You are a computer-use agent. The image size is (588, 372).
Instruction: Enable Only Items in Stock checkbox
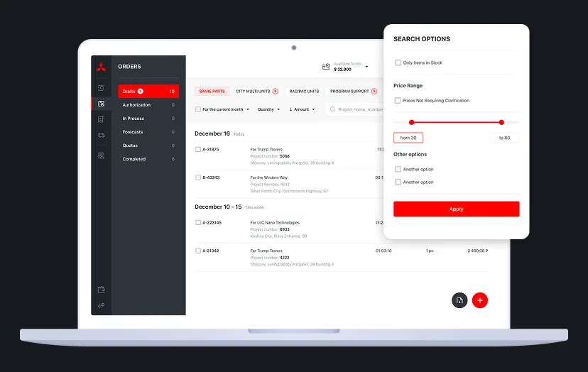click(x=398, y=63)
